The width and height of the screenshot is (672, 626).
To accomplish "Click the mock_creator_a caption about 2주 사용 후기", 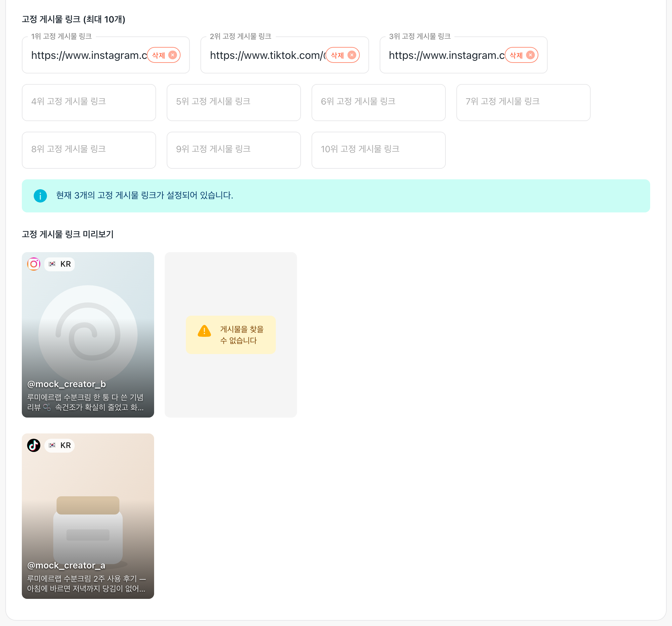I will 87,583.
